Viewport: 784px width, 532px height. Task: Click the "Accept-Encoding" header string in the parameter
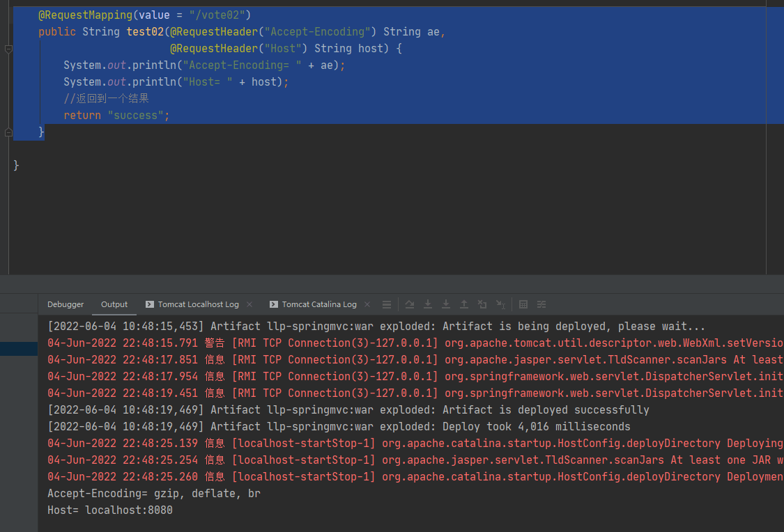317,32
